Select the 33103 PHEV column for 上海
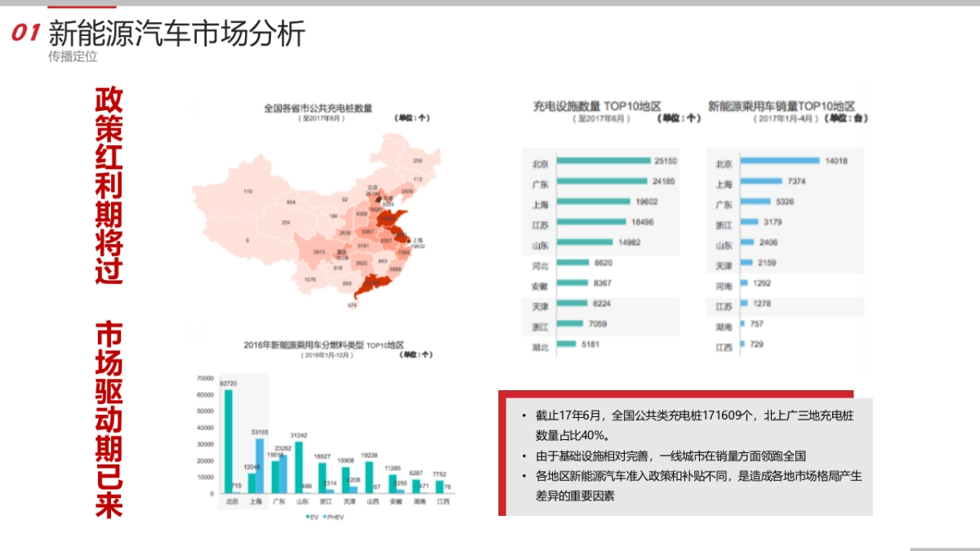This screenshot has width=980, height=551. tap(260, 466)
